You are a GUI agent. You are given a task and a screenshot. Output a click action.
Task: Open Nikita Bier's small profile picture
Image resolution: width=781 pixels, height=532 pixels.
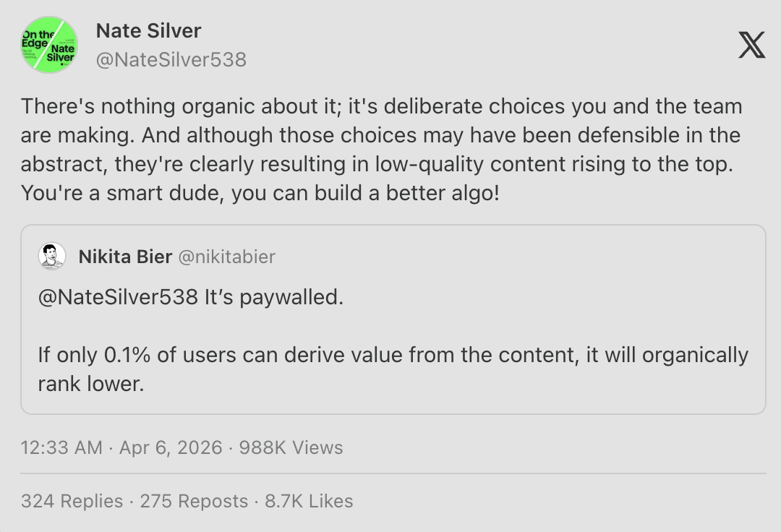tap(52, 257)
